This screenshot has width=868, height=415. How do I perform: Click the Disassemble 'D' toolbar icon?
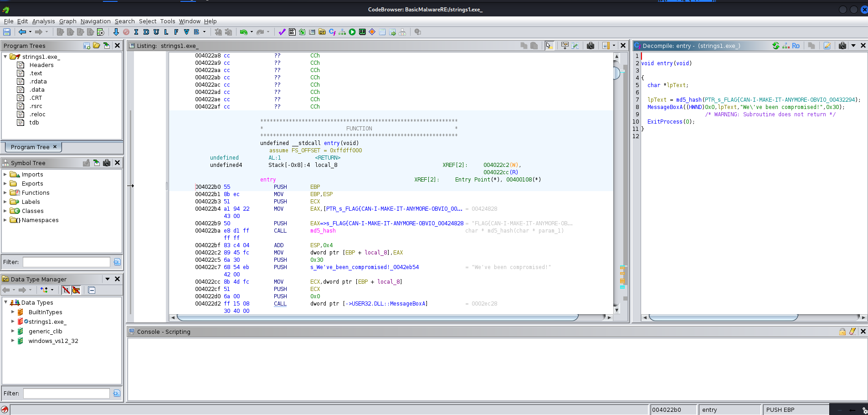pyautogui.click(x=146, y=32)
